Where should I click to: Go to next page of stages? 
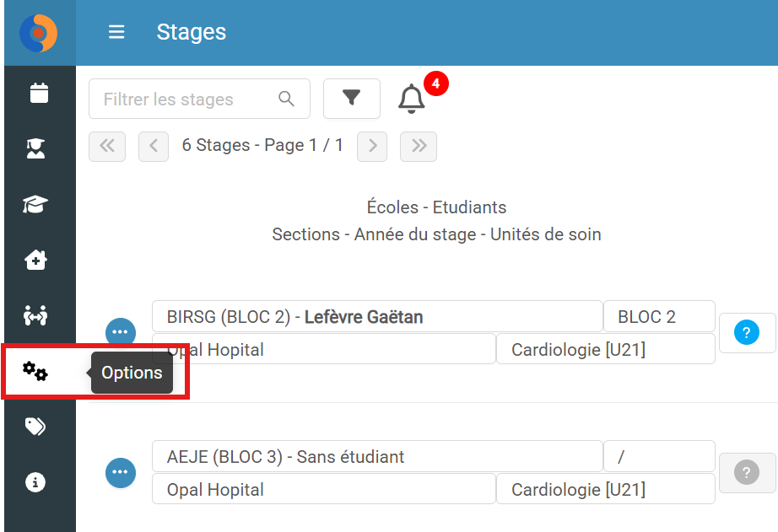pos(372,146)
